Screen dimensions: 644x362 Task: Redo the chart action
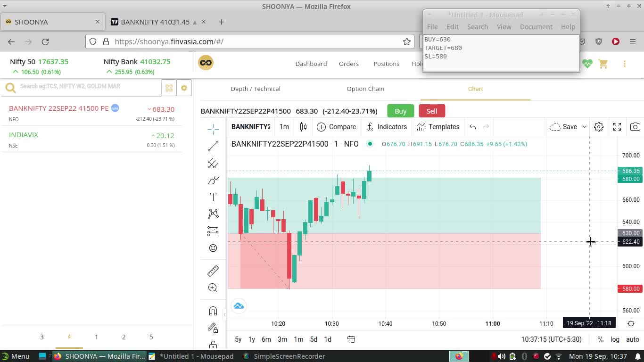486,127
